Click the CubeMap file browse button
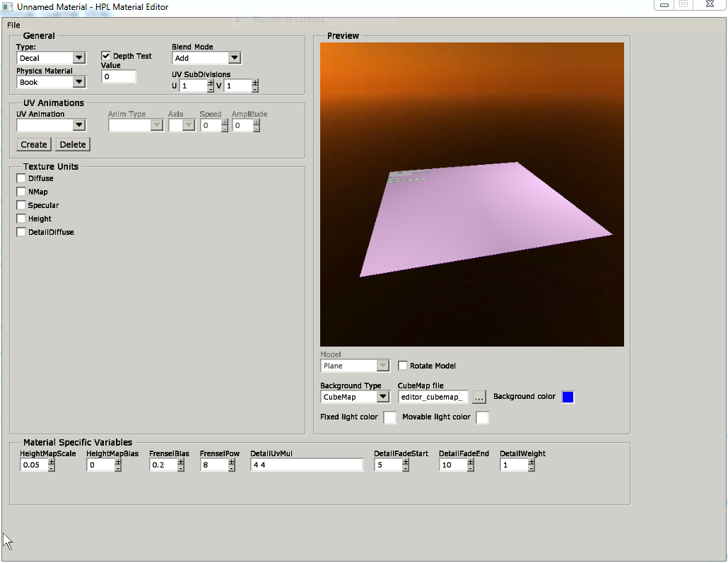This screenshot has height=563, width=728. coord(479,397)
